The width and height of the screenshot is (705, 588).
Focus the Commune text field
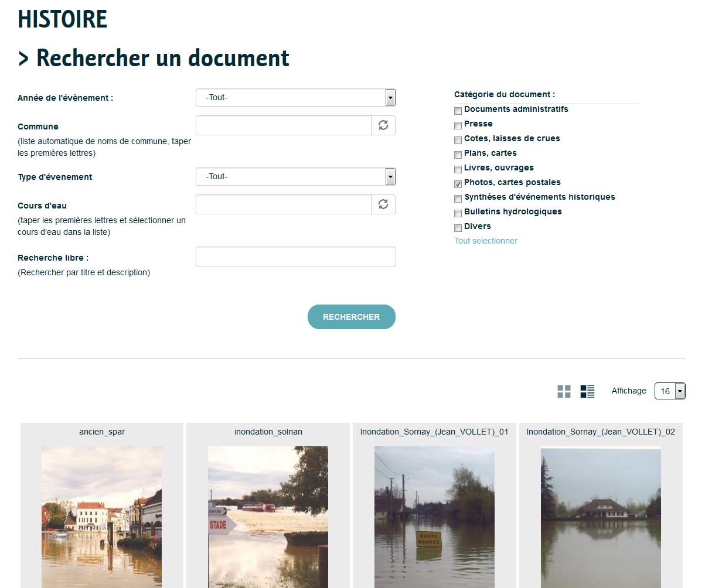284,125
